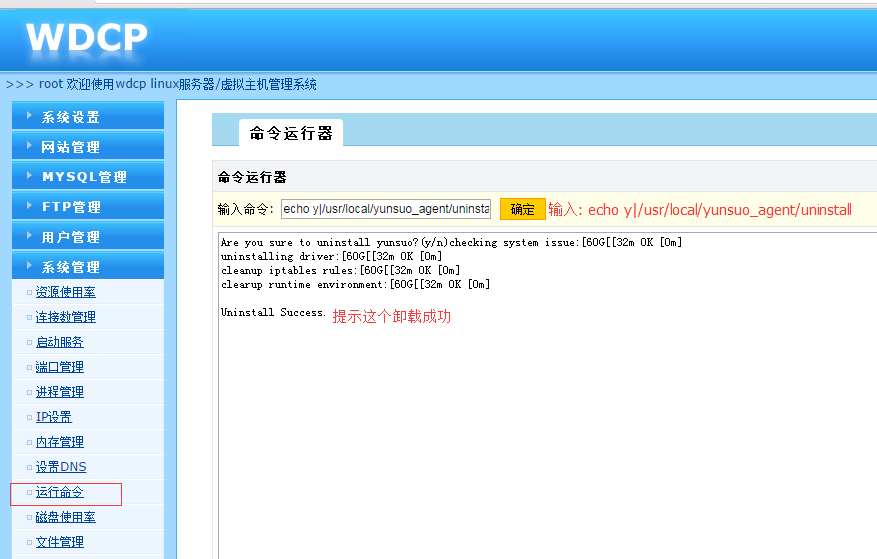Open the 连接数管理 page
This screenshot has width=877, height=559.
[65, 317]
